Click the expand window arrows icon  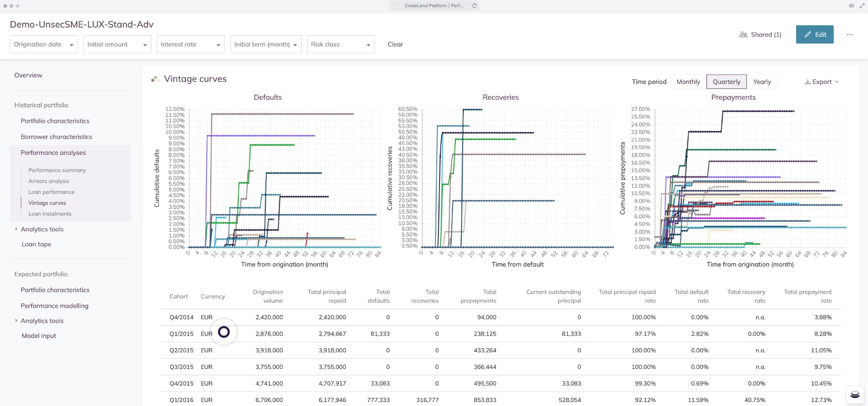[x=862, y=6]
